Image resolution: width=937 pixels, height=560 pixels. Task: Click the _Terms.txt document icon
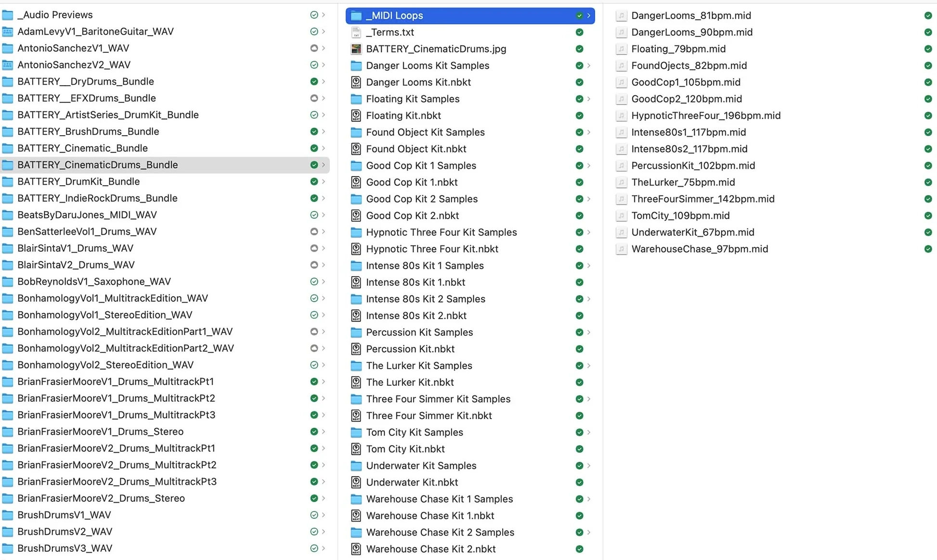tap(356, 32)
